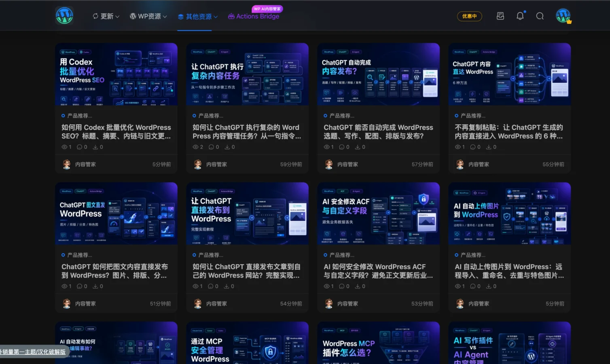Click comment icon on the Codex SEO card
Image resolution: width=610 pixels, height=364 pixels.
[79, 147]
